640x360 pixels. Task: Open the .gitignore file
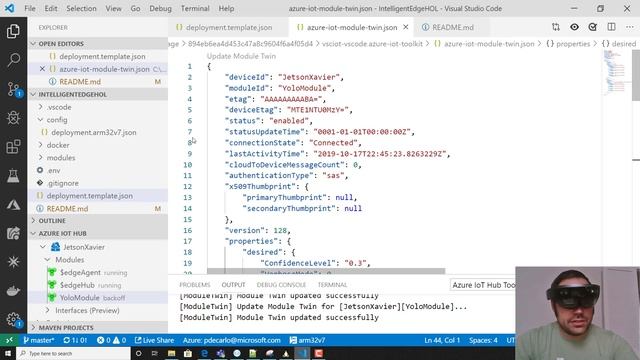point(98,183)
